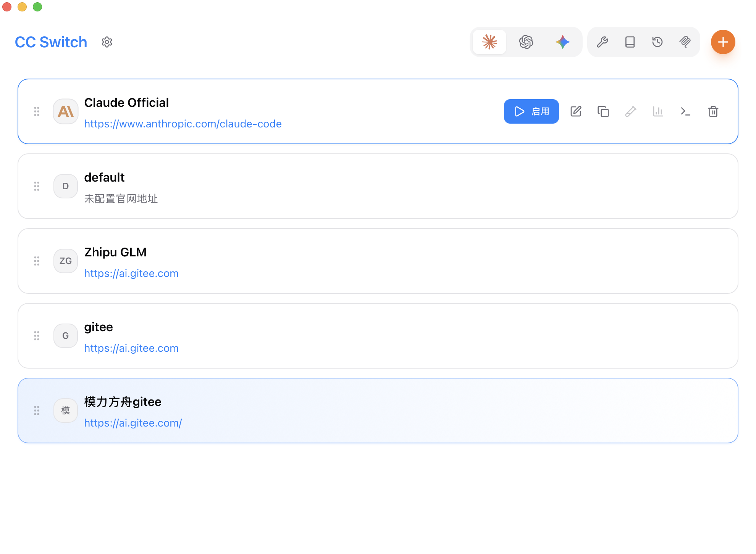The image size is (756, 554).
Task: Close the window with the red button
Action: pos(7,7)
